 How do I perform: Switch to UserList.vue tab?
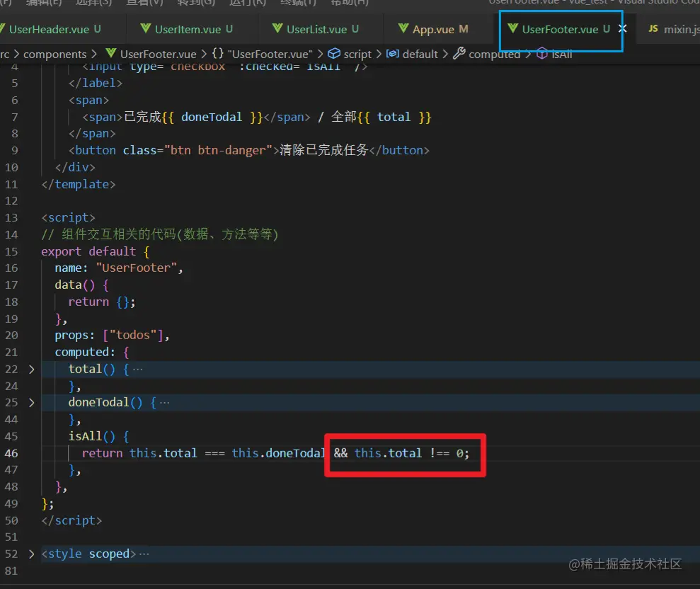point(316,30)
